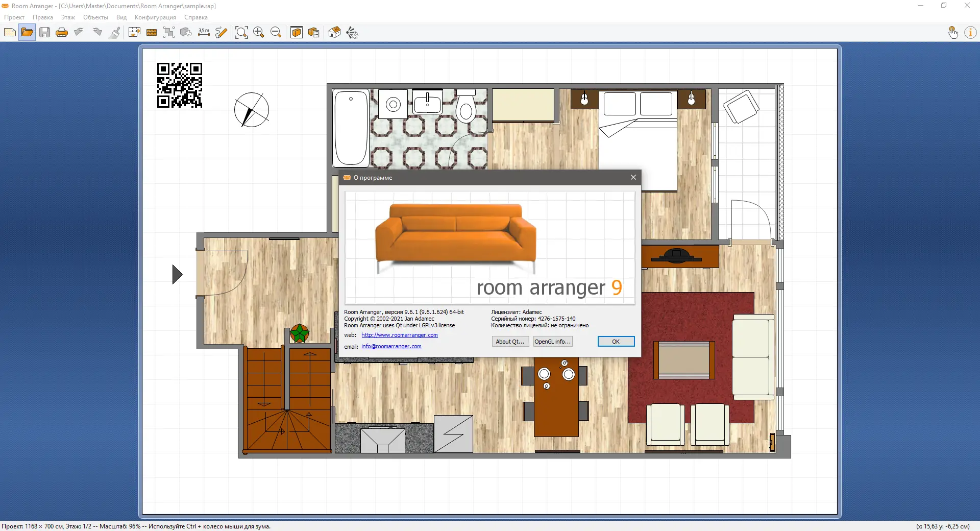Click the Copyright 2002-2021 Jan Adamec line

pyautogui.click(x=389, y=319)
